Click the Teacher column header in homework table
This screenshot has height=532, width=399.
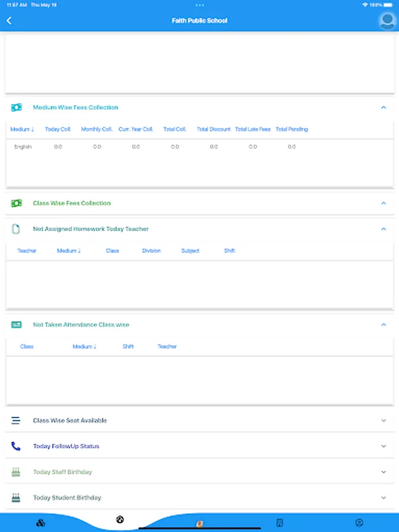[27, 251]
